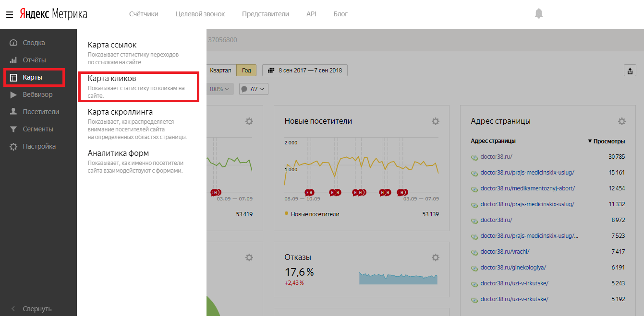Select the Год period toggle
The image size is (644, 316).
point(246,70)
